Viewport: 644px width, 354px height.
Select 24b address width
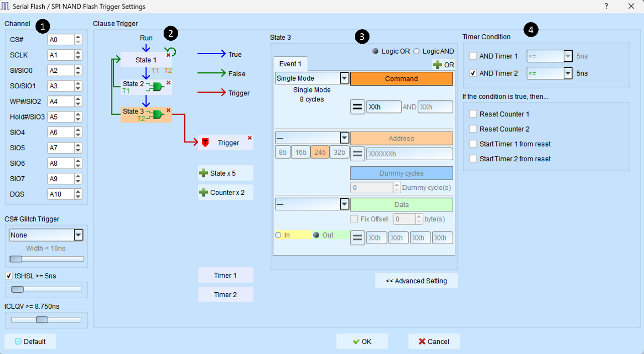click(320, 152)
